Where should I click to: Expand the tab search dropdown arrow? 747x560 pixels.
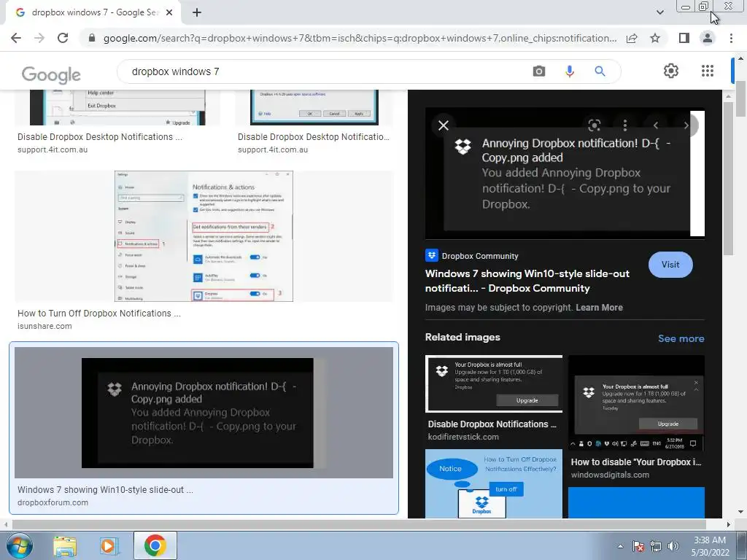tap(659, 12)
